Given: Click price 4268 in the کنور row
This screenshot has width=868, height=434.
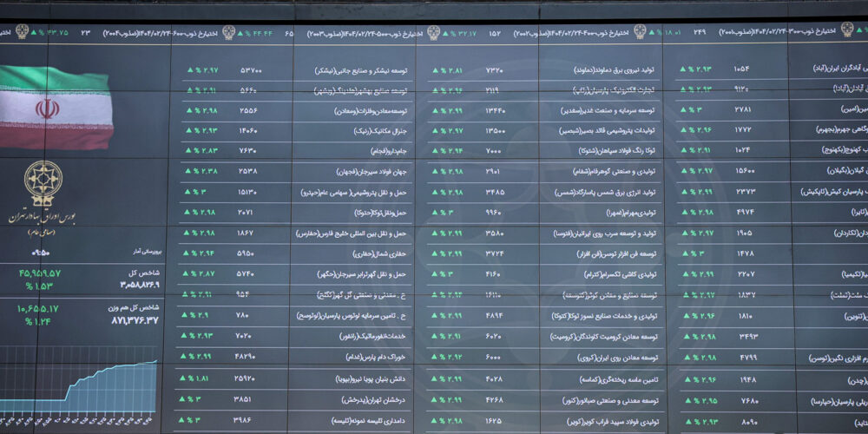Looking at the screenshot, I should pyautogui.click(x=494, y=398).
